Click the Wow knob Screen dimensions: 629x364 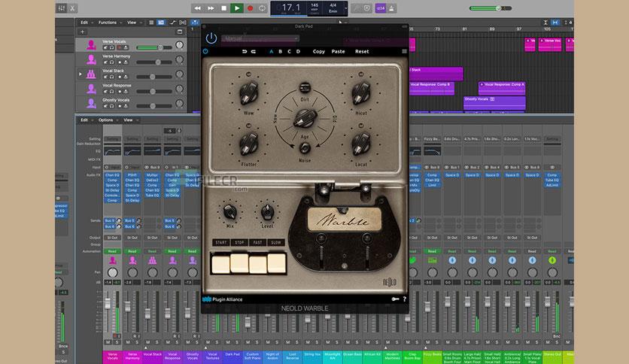249,93
